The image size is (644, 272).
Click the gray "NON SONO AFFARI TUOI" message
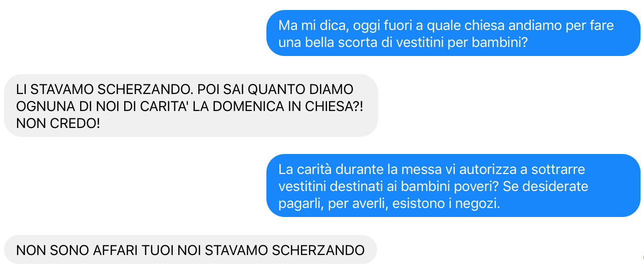pos(190,249)
